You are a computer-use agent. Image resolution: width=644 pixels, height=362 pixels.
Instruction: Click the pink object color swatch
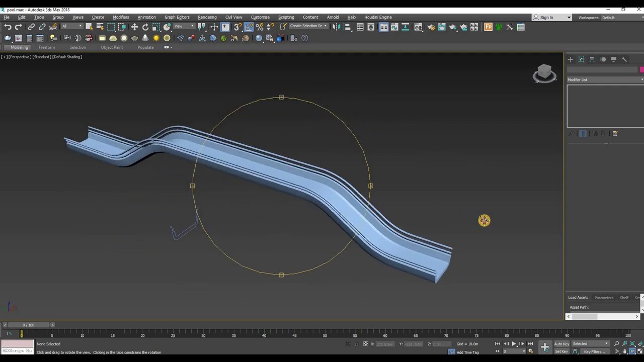pos(642,69)
